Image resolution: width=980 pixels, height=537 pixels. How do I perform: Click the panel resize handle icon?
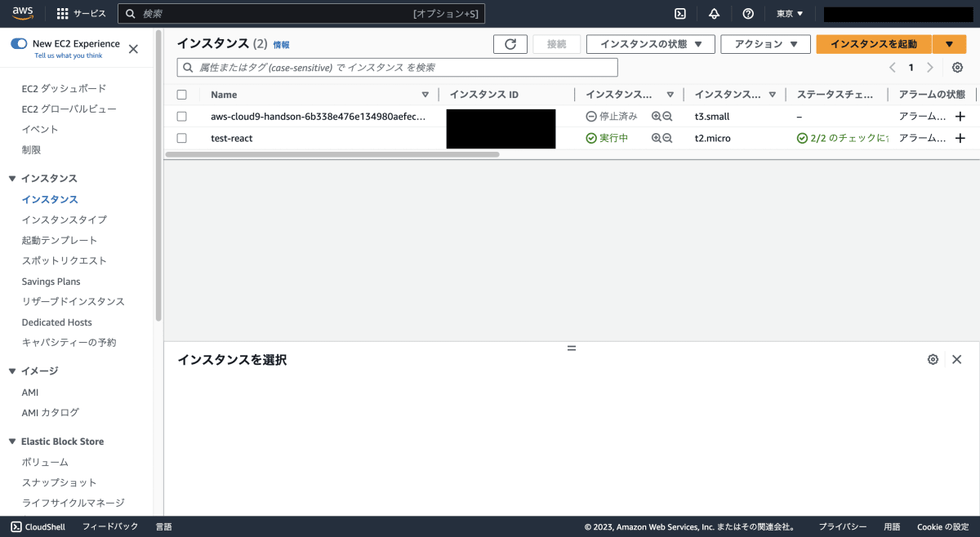tap(572, 348)
